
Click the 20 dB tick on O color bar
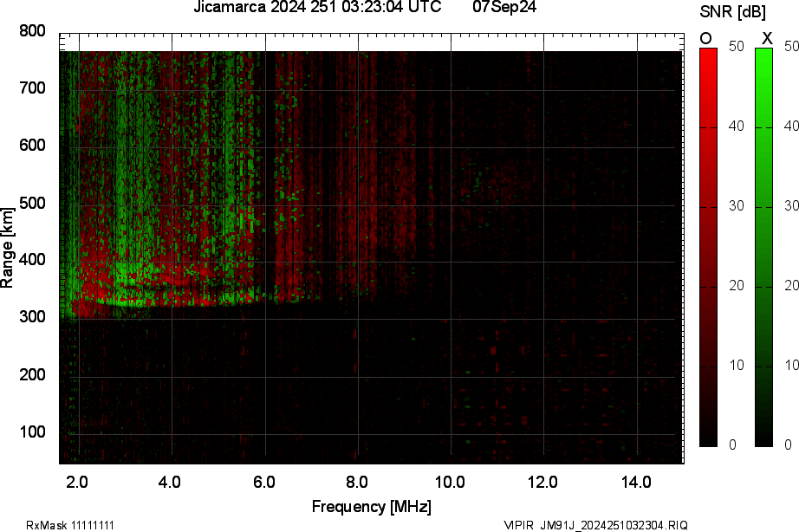[735, 286]
